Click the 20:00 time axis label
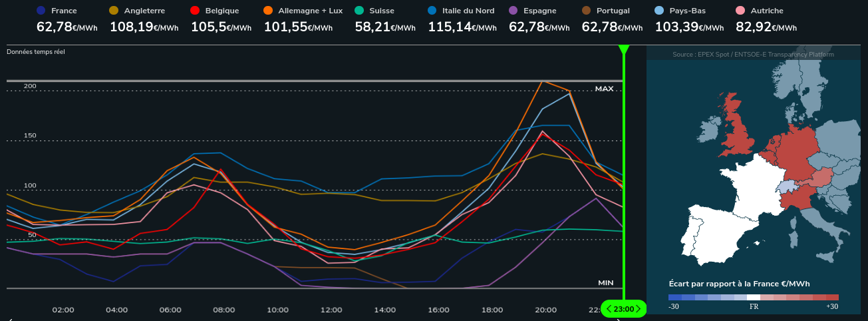 [x=546, y=310]
